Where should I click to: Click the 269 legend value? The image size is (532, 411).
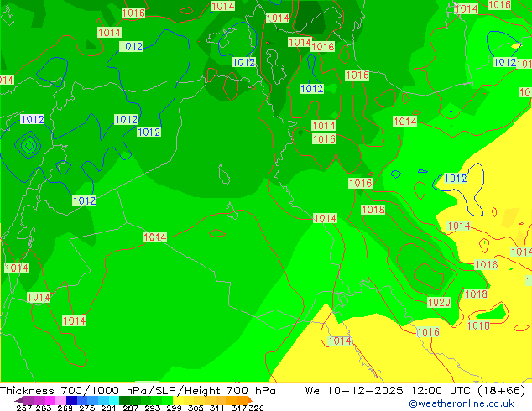[x=65, y=408]
